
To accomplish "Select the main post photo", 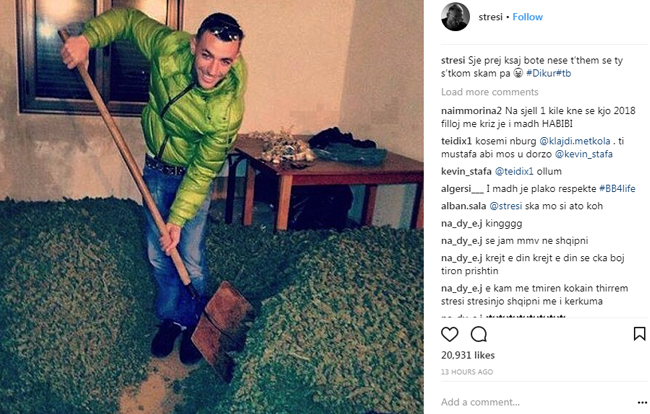I will point(211,207).
